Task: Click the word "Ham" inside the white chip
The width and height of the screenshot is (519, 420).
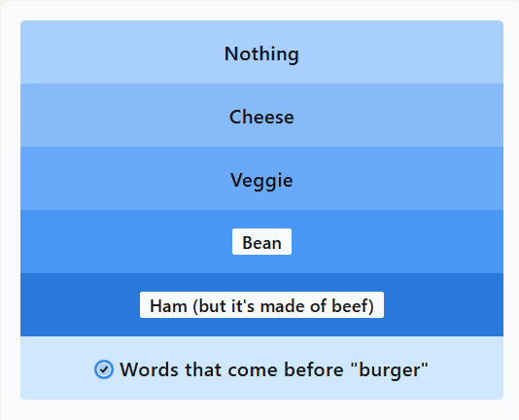Action: pos(168,306)
